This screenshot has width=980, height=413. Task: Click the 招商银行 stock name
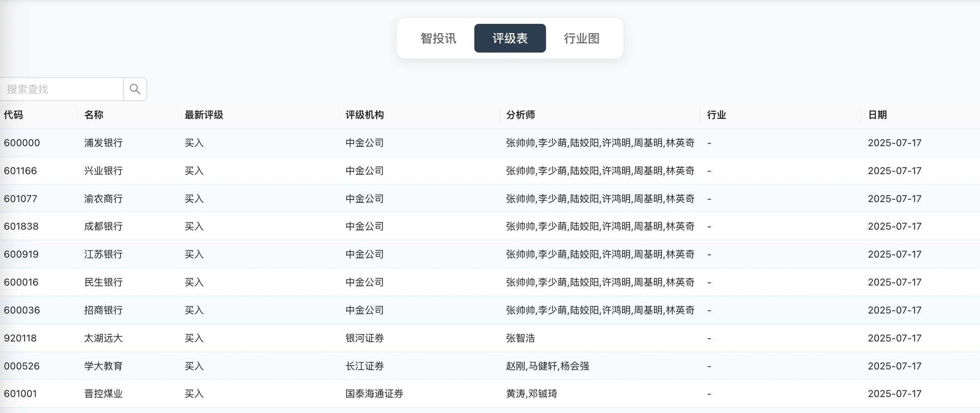[x=103, y=310]
